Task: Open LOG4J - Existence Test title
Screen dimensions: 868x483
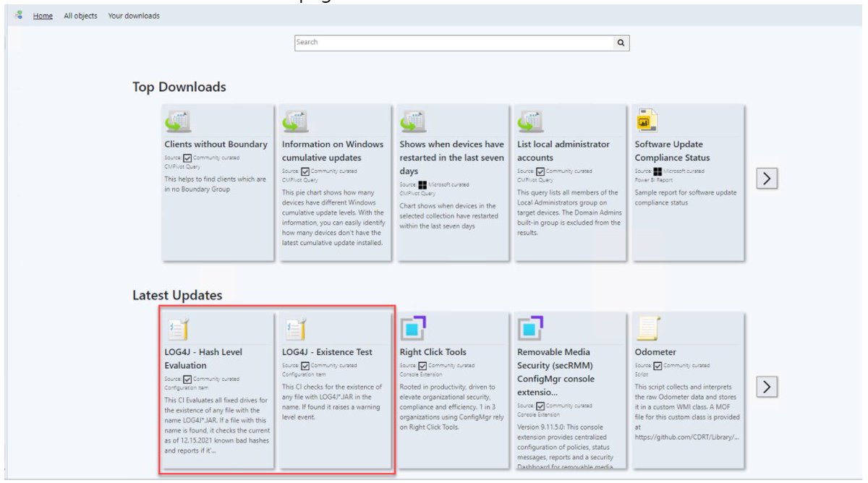Action: [327, 352]
